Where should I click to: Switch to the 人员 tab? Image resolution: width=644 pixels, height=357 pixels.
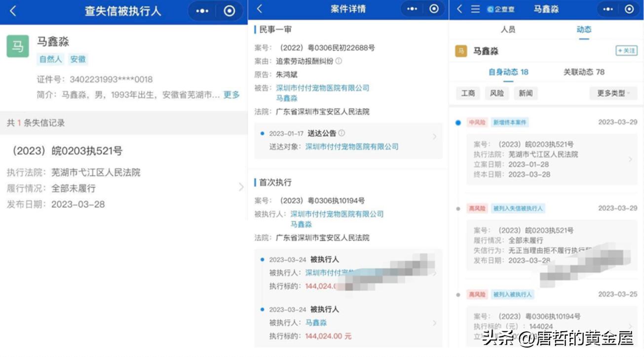509,30
